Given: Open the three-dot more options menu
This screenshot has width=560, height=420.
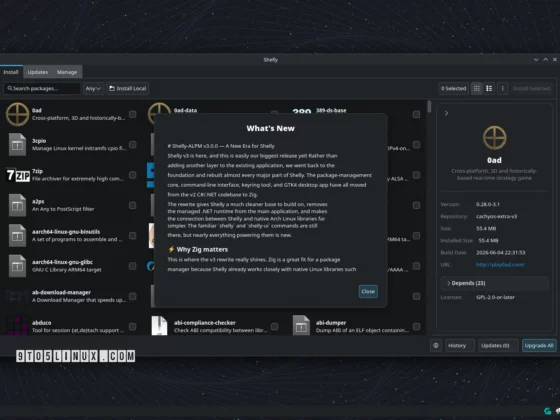Looking at the screenshot, I should (x=502, y=89).
